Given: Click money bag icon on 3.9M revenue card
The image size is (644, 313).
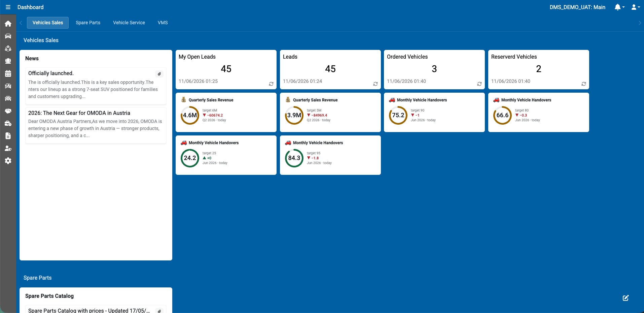Looking at the screenshot, I should (x=288, y=100).
